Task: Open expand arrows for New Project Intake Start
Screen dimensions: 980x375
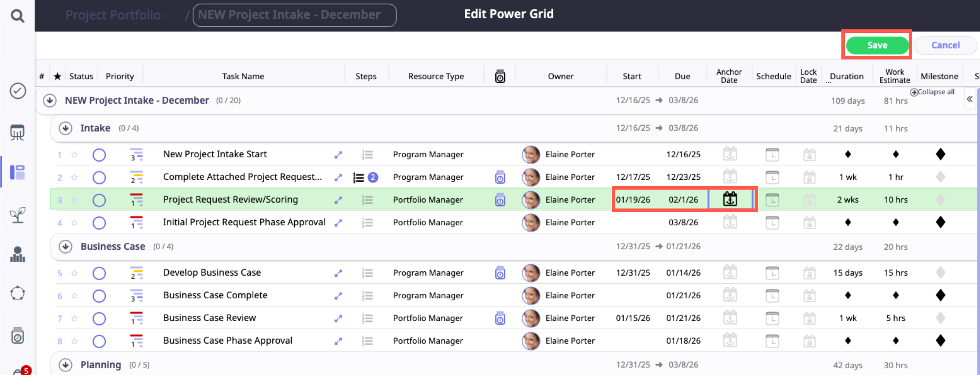Action: 338,155
